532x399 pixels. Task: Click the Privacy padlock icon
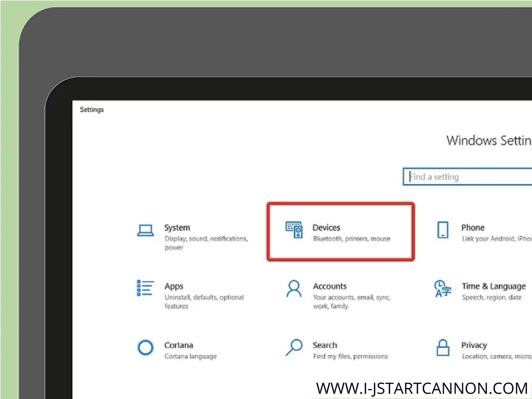point(443,348)
